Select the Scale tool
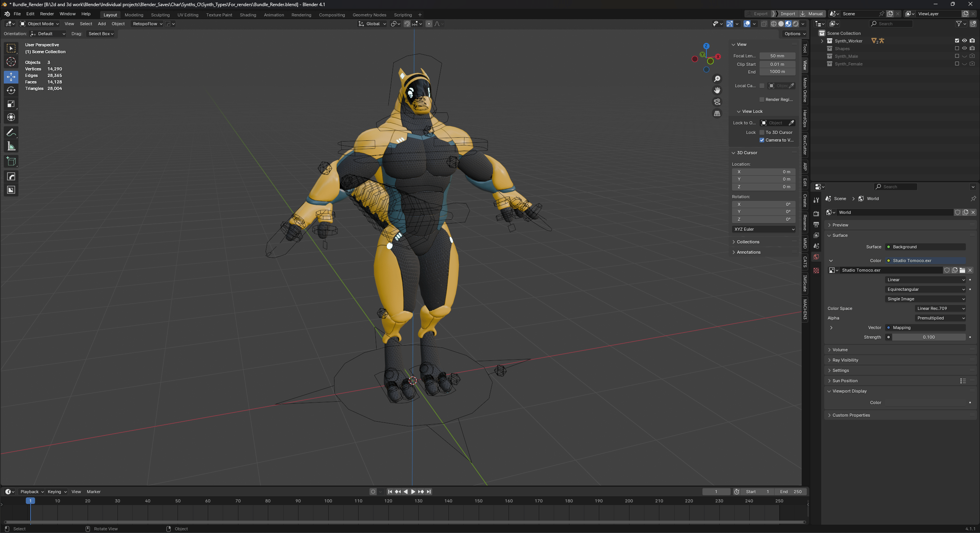The image size is (980, 533). 11,104
